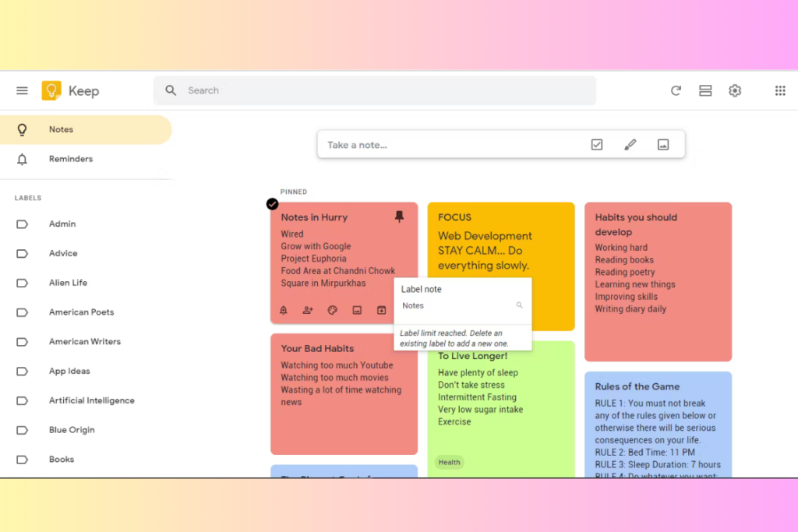Open the Rules of the Game note

[x=658, y=425]
